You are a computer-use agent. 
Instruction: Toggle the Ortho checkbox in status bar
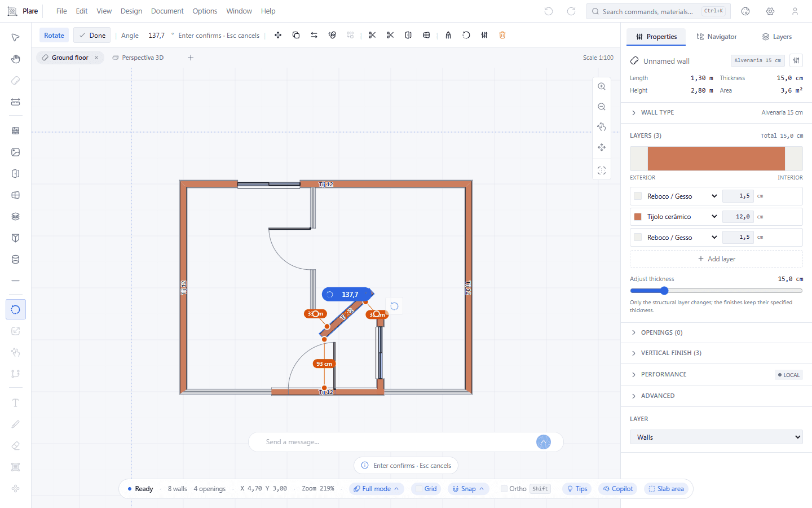[x=504, y=489]
